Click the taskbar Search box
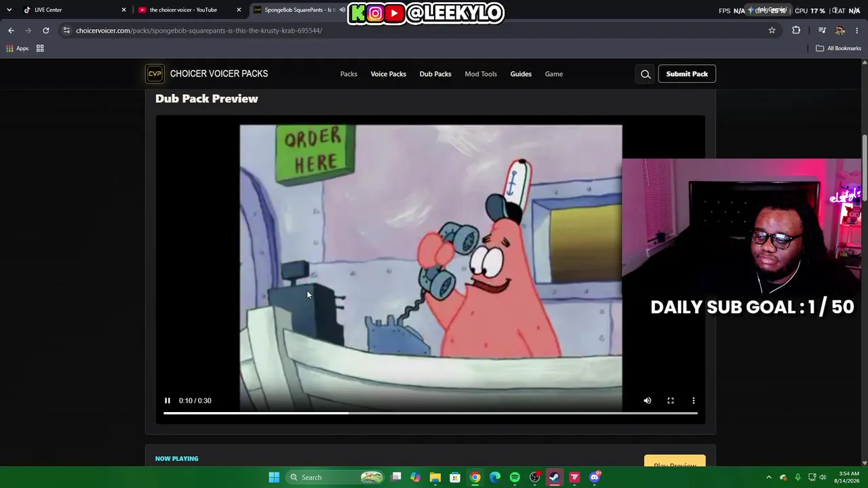The width and height of the screenshot is (868, 488). click(x=335, y=477)
